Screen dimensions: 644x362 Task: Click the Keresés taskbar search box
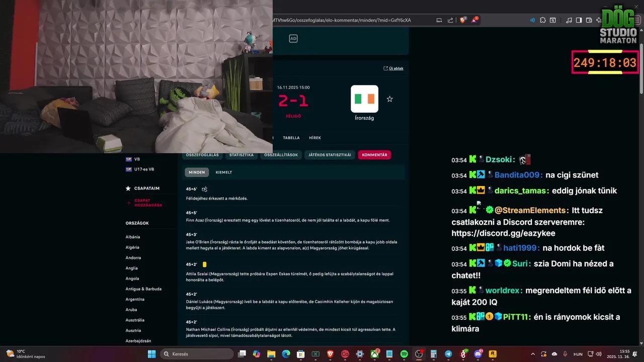tap(197, 354)
